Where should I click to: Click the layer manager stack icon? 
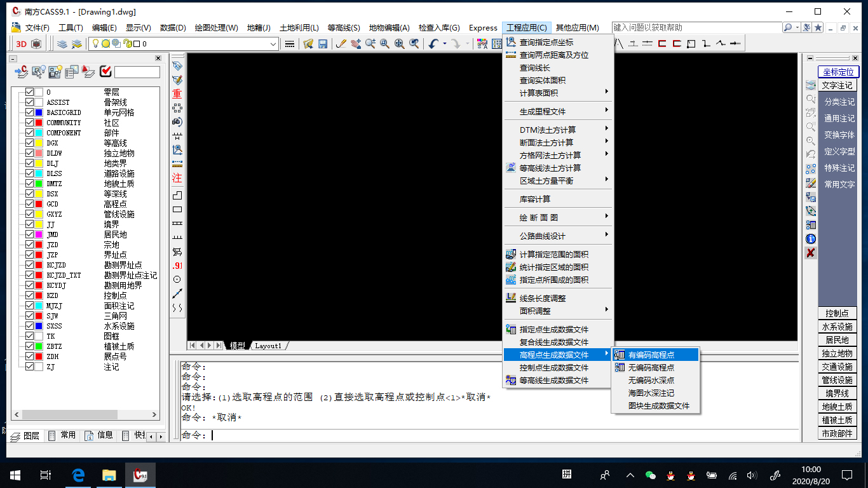tap(62, 44)
